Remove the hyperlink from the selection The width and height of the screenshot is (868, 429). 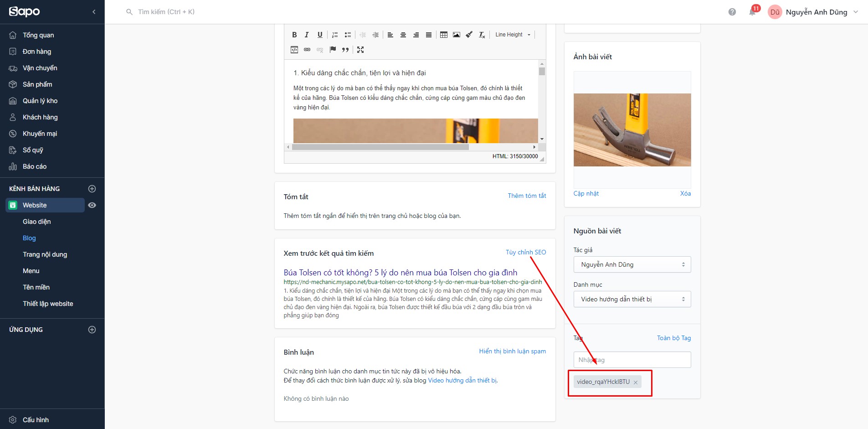click(320, 50)
